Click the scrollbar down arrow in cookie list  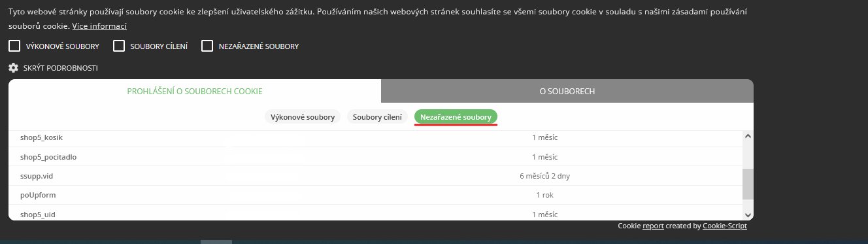pyautogui.click(x=748, y=215)
